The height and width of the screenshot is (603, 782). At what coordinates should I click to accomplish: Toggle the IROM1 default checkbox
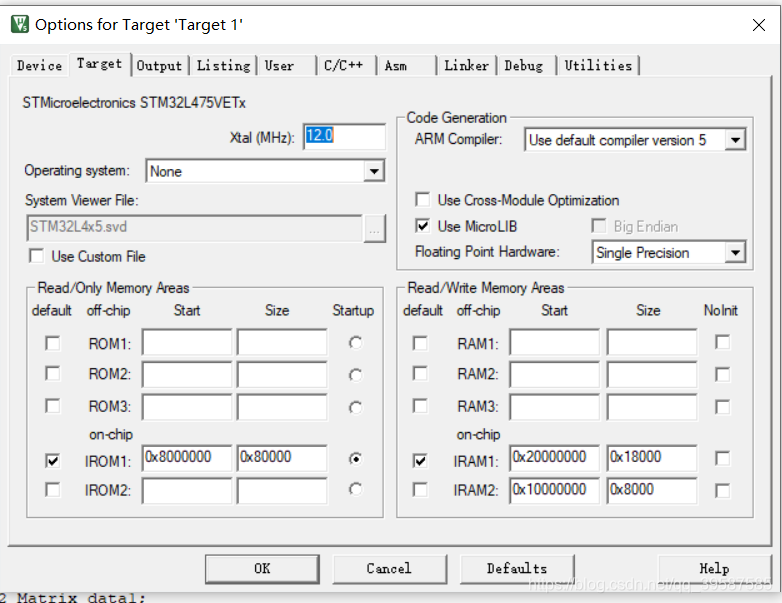click(x=52, y=460)
